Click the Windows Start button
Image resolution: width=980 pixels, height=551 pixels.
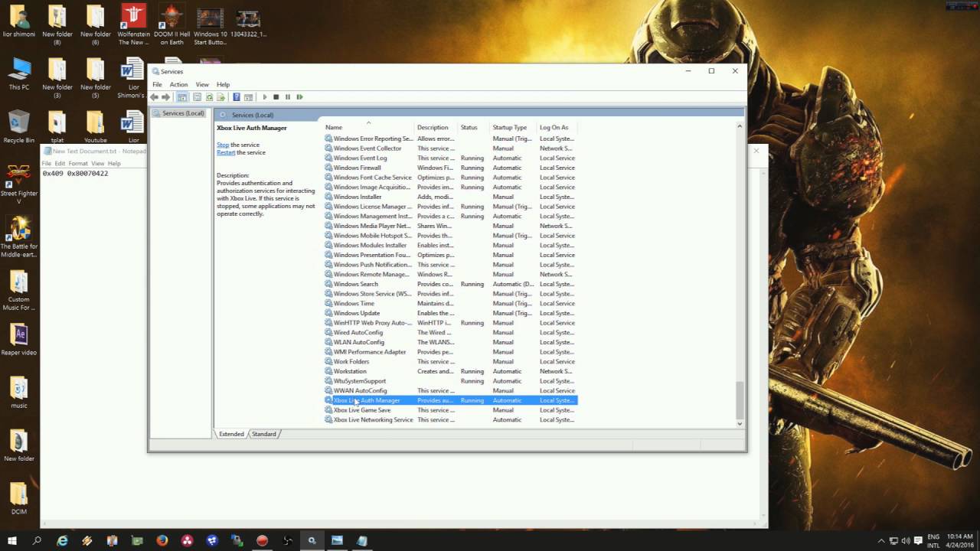click(12, 541)
